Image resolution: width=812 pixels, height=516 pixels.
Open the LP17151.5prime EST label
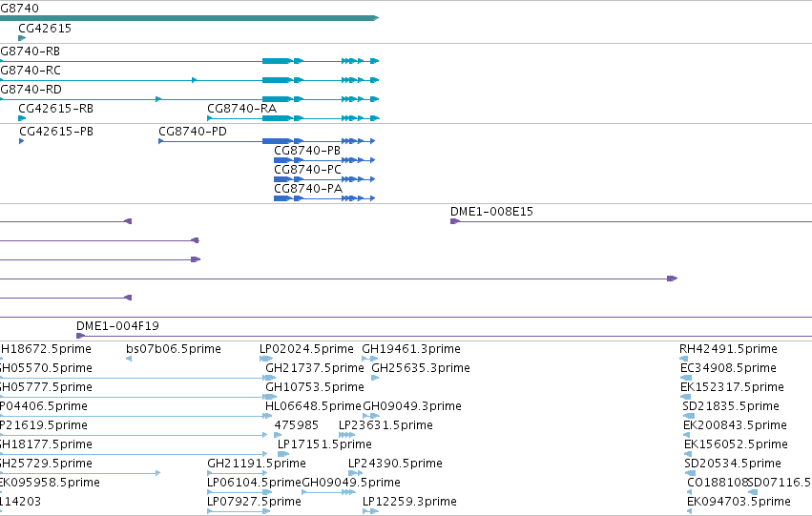coord(324,444)
